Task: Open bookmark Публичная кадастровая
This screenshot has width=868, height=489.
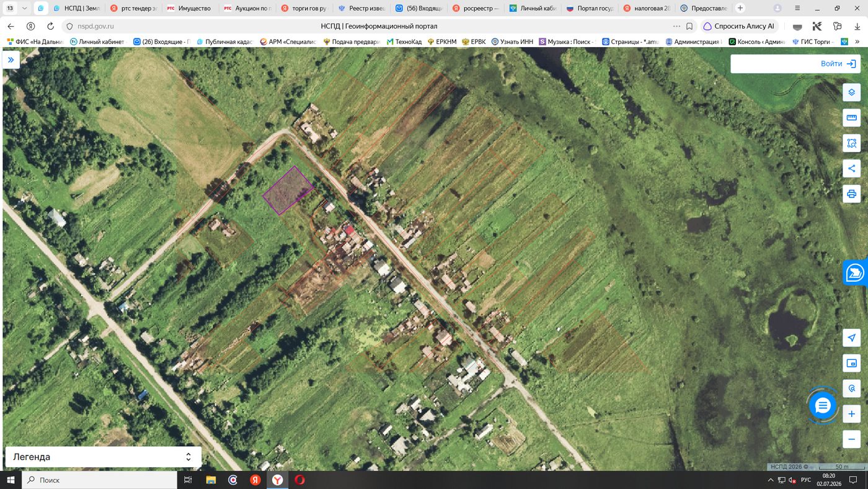Action: [x=225, y=42]
